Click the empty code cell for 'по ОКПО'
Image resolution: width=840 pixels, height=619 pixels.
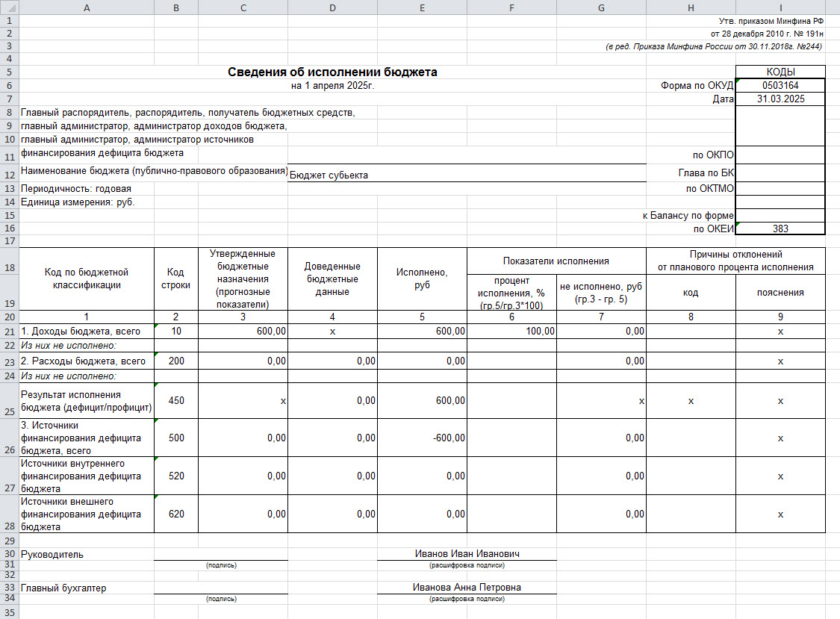pyautogui.click(x=780, y=155)
